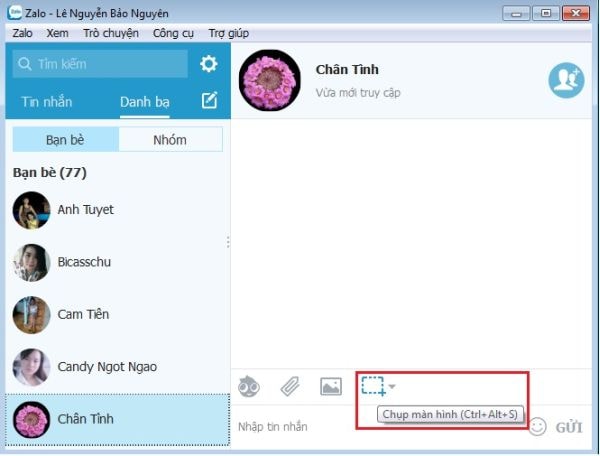
Task: Close the Zalo window
Action: 576,13
